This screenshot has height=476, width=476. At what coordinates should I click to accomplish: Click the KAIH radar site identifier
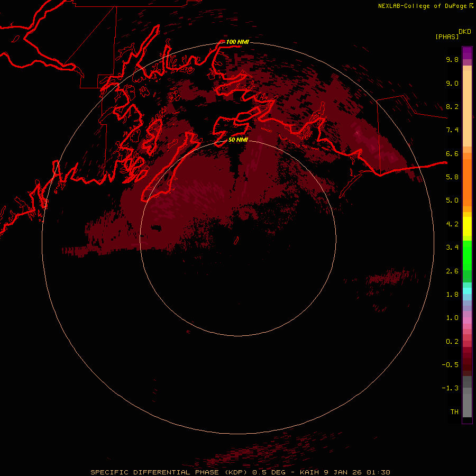point(311,472)
